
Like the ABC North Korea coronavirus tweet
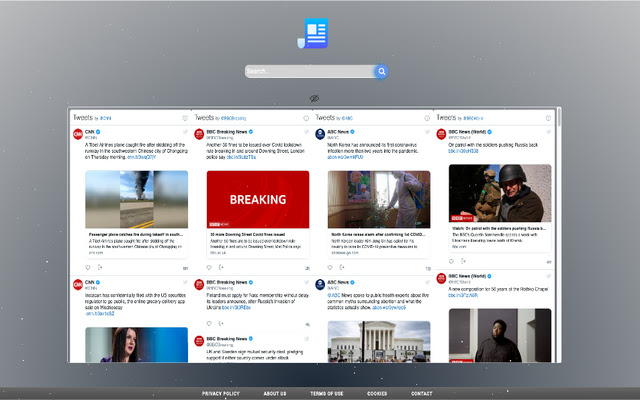point(330,267)
